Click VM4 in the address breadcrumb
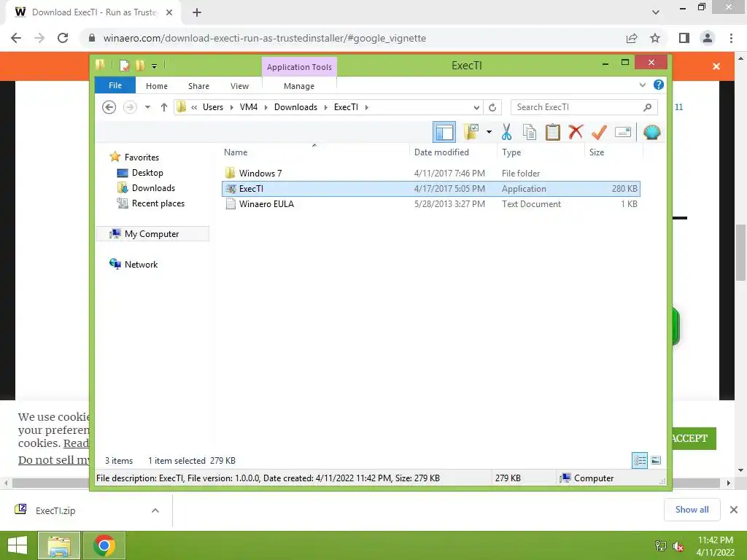The width and height of the screenshot is (747, 560). pos(249,107)
